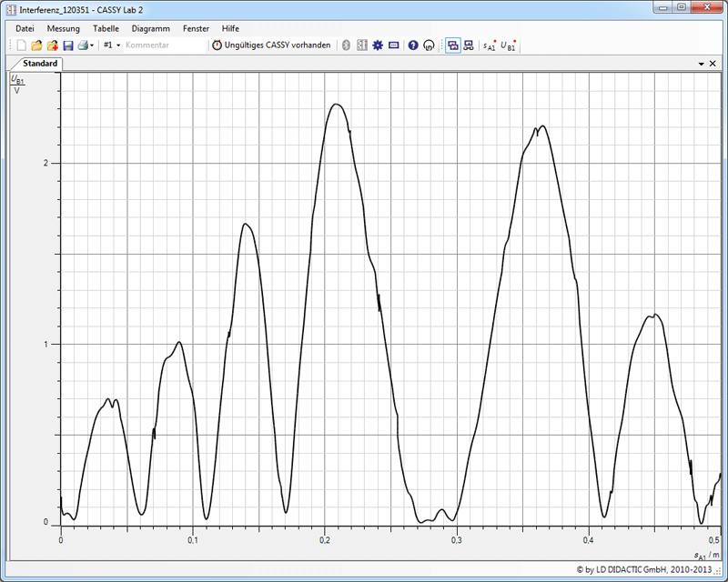This screenshot has height=582, width=728.
Task: Click the new measurement file icon
Action: (x=23, y=45)
